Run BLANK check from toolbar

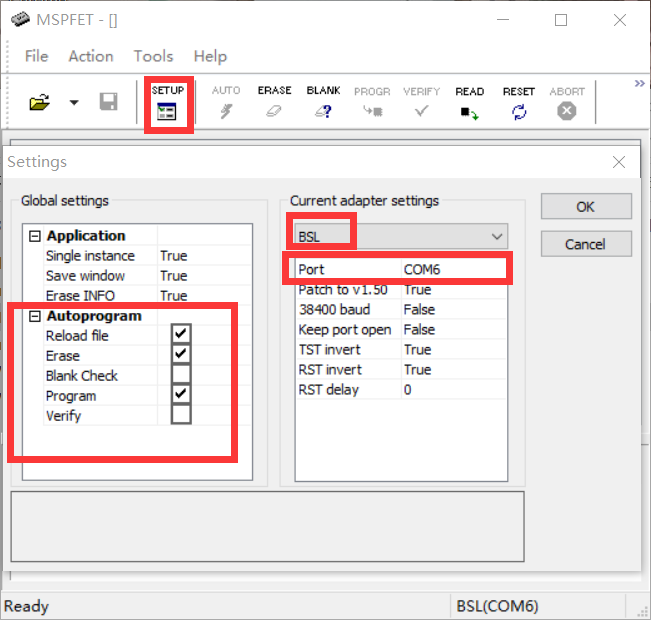323,103
